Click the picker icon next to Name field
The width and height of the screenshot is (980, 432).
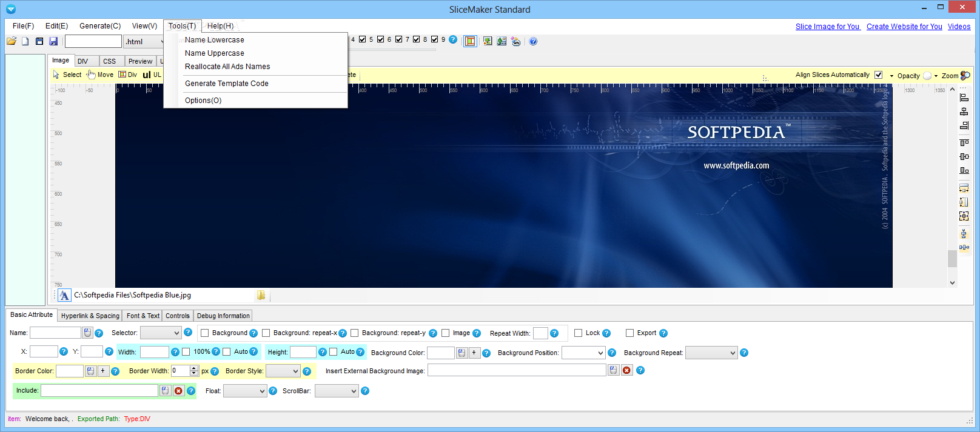[x=88, y=333]
